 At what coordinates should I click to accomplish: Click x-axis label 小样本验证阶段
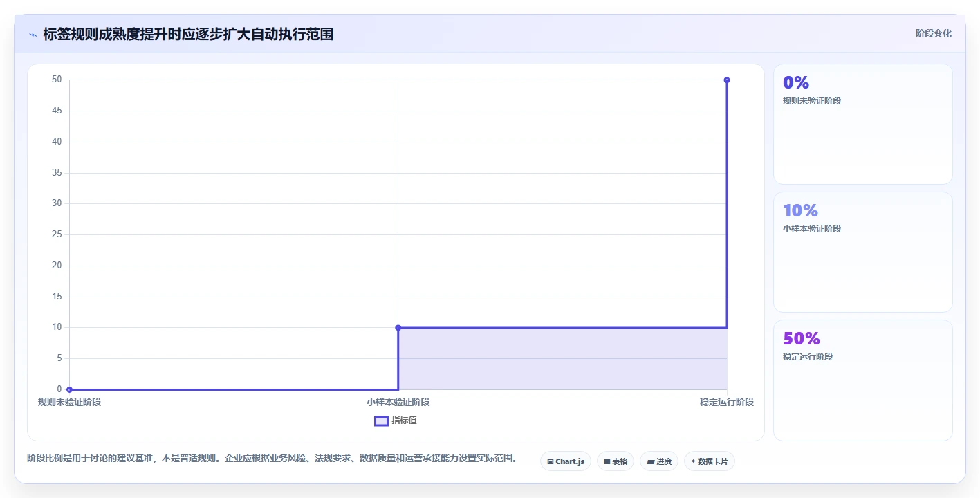point(398,402)
